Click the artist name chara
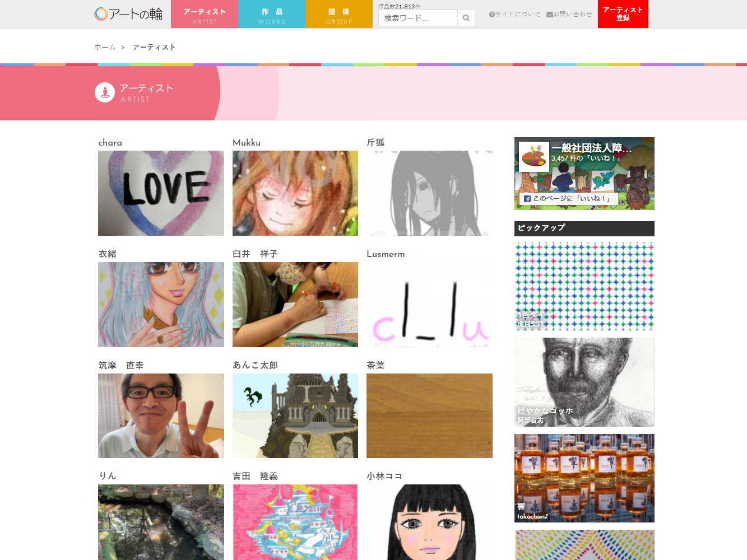The image size is (747, 560). [110, 143]
